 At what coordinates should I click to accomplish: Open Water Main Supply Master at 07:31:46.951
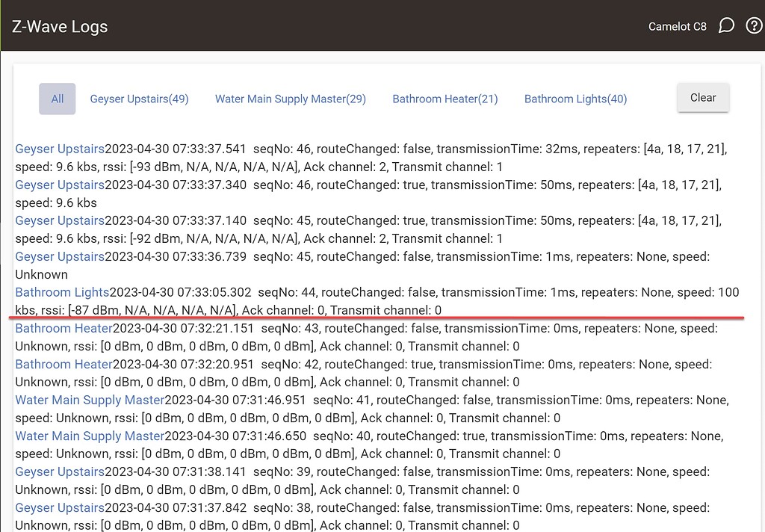point(90,400)
